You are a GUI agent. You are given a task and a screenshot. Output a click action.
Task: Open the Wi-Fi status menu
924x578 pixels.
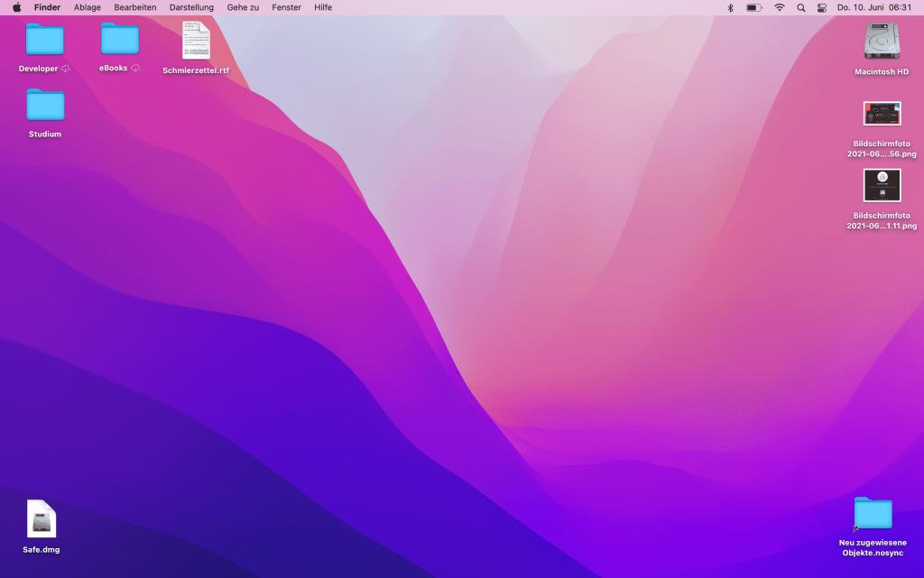[x=779, y=7]
